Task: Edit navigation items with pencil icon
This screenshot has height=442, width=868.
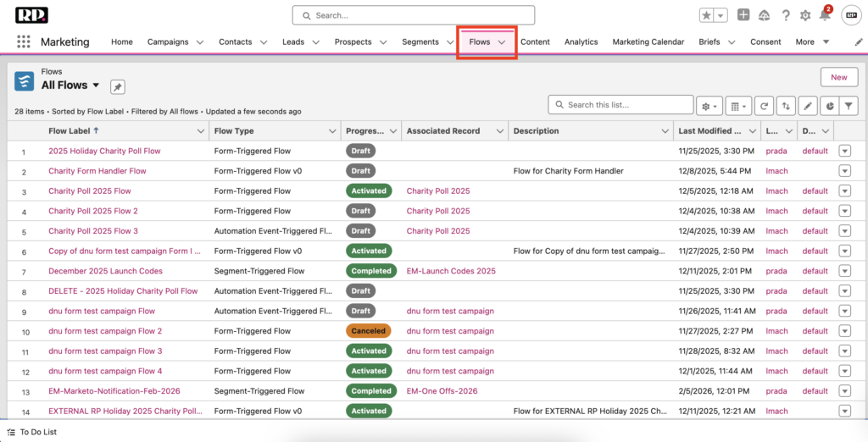Action: [x=858, y=41]
